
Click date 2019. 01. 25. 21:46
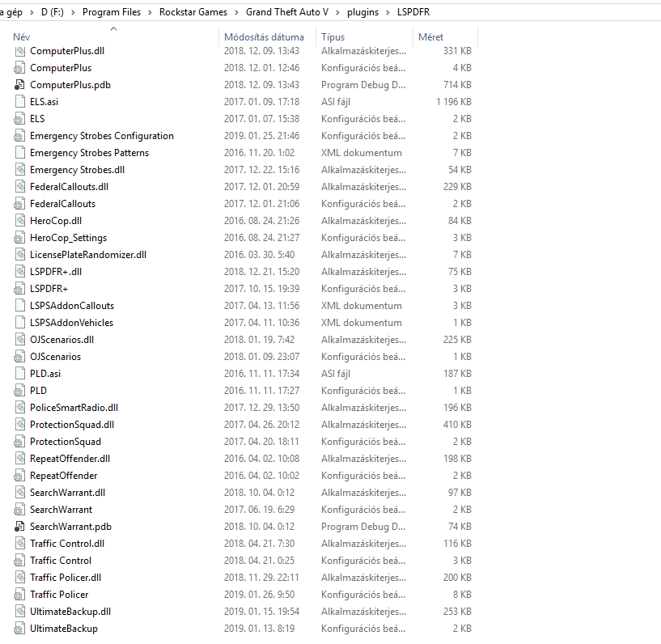(x=262, y=136)
